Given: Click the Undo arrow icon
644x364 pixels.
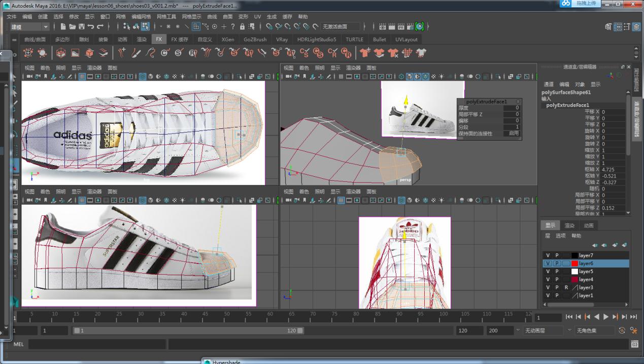Looking at the screenshot, I should (90, 26).
